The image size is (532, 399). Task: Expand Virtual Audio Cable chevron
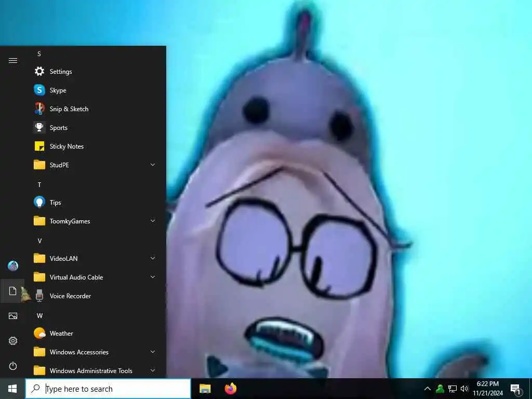click(x=153, y=277)
